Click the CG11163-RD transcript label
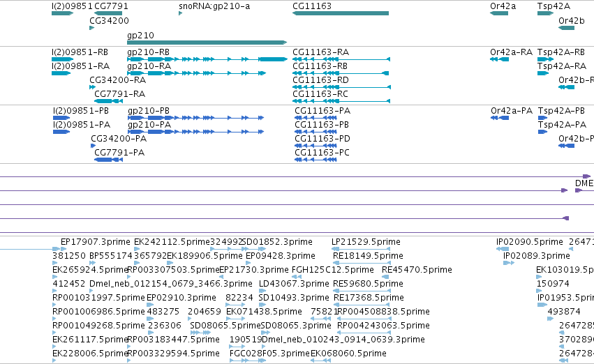The height and width of the screenshot is (364, 594). tap(320, 80)
